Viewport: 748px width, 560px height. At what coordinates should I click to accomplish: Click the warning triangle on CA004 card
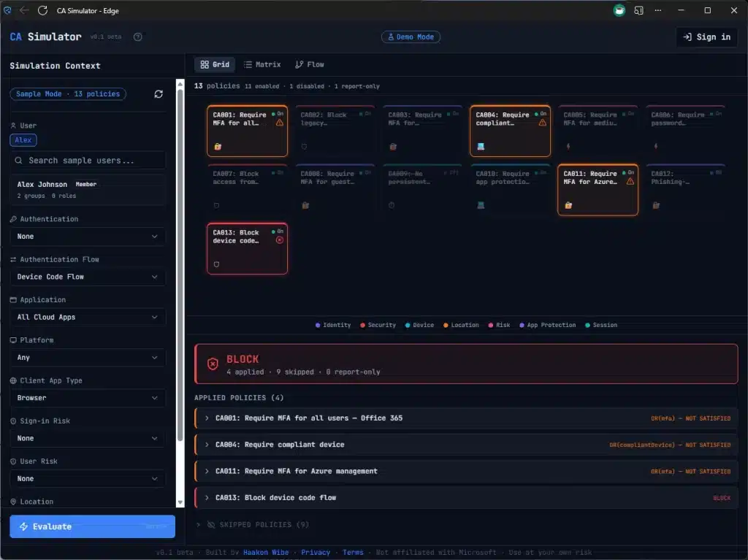543,123
